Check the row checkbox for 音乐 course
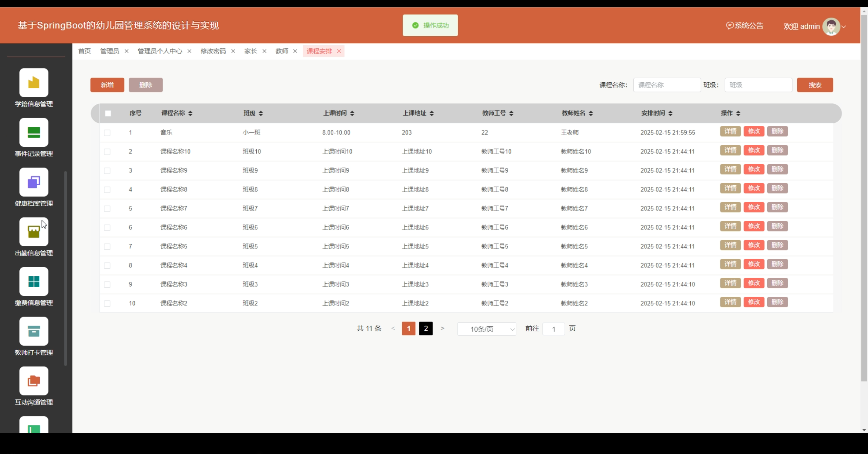This screenshot has width=868, height=454. coord(107,133)
